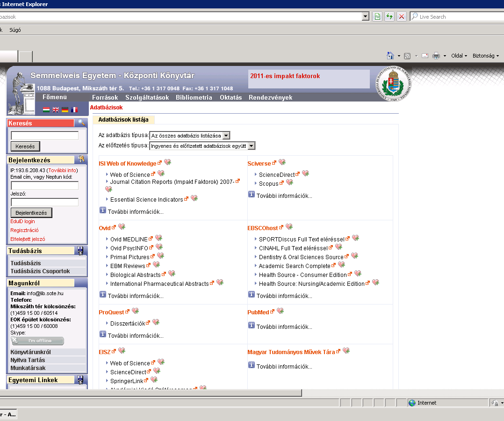Switch language with the UK flag icon
The image size is (504, 421).
56,109
